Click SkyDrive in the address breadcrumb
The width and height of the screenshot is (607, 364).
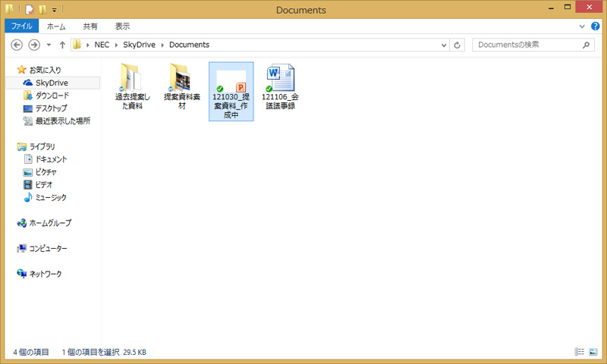pos(138,45)
